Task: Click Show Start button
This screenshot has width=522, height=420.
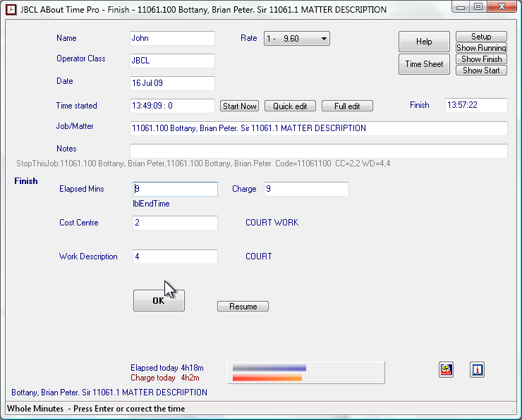Action: 481,70
